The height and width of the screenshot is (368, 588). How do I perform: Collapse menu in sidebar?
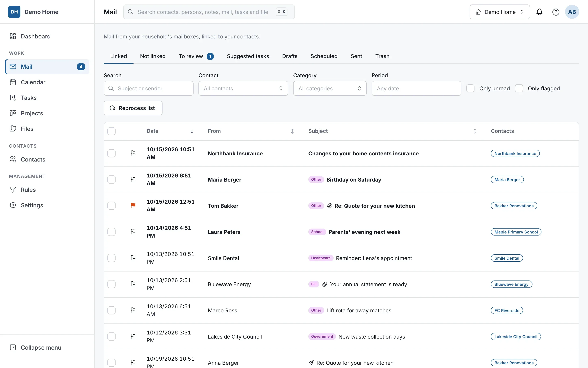[47, 348]
